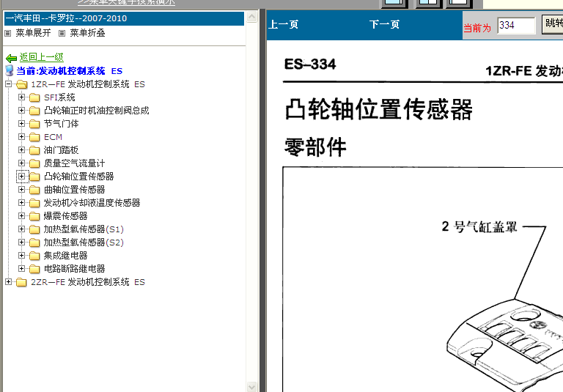Expand the 加热型氧传感器(S1) node

point(21,229)
